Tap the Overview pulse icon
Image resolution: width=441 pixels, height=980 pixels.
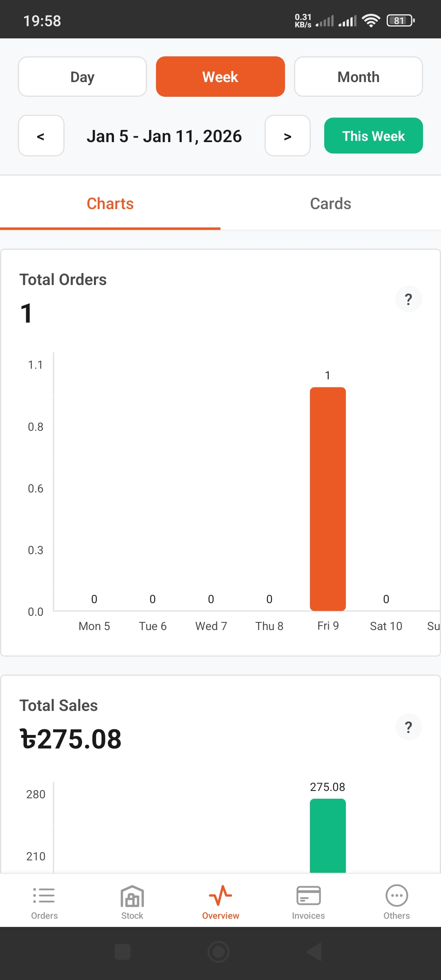click(220, 896)
